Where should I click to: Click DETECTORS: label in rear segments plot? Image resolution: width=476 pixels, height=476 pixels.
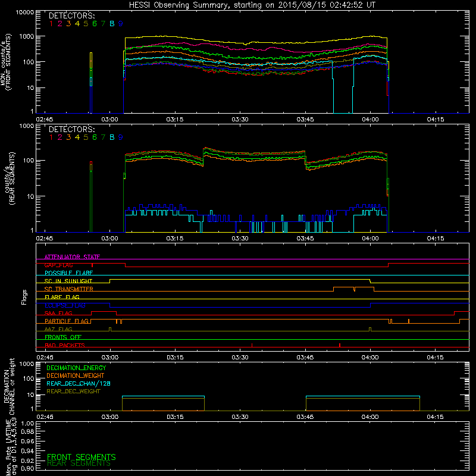[71, 129]
